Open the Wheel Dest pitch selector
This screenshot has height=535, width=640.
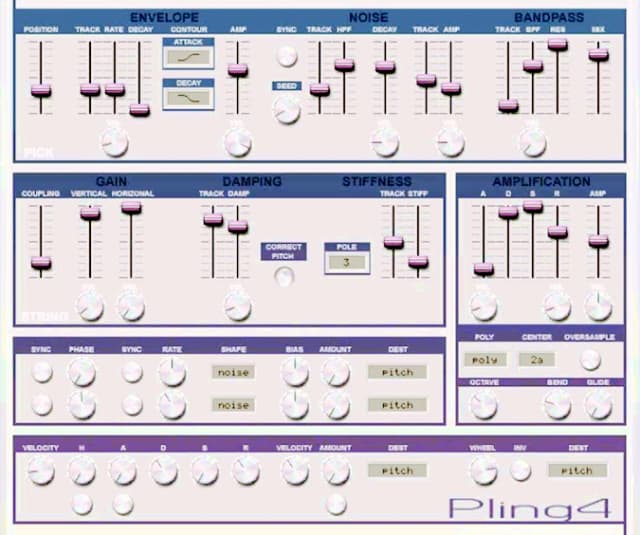[576, 470]
